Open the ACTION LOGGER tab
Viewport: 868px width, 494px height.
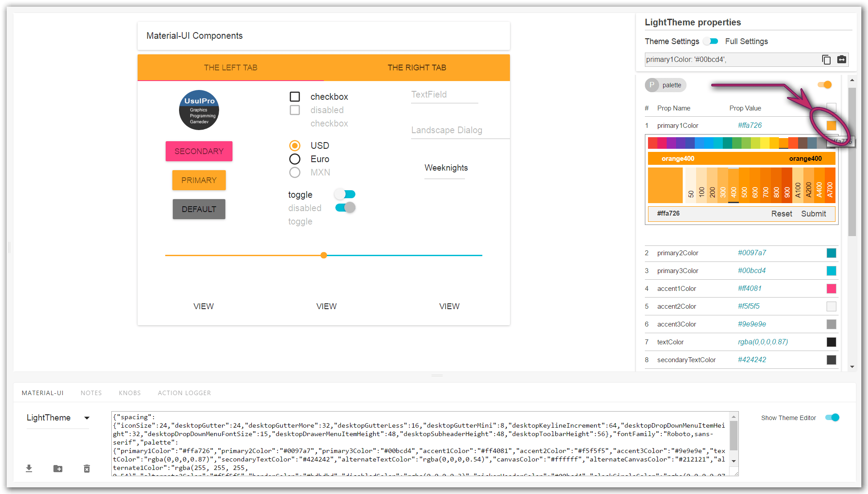184,392
